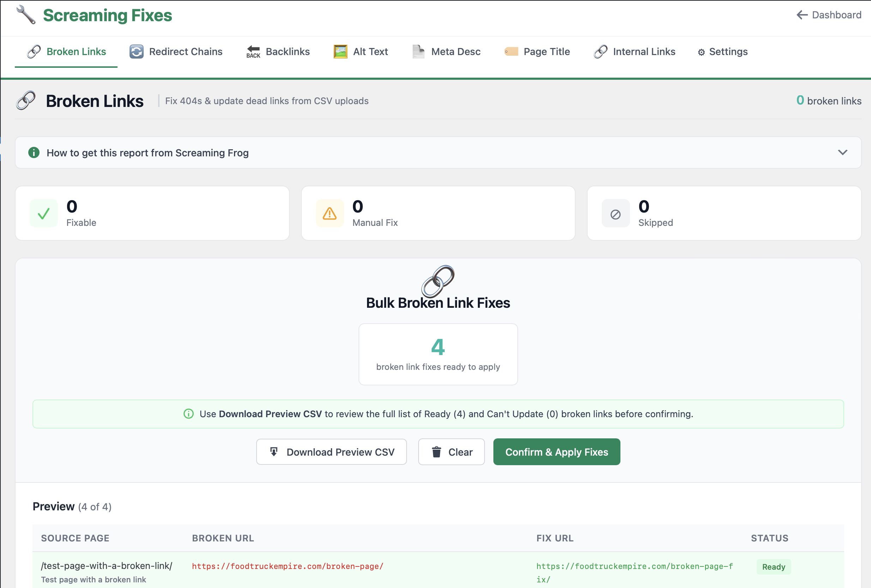Viewport: 871px width, 588px height.
Task: Select the Redirect Chains refresh icon
Action: 137,52
